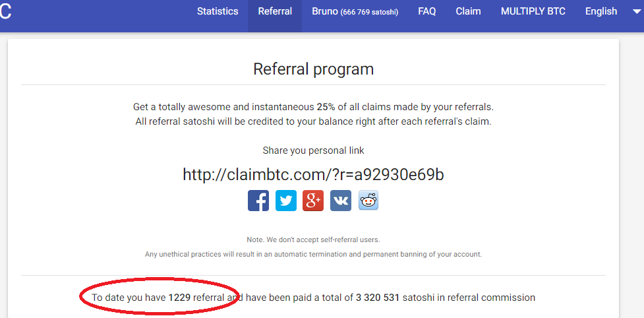Click the site logo in the header
The height and width of the screenshot is (318, 644).
[x=5, y=13]
